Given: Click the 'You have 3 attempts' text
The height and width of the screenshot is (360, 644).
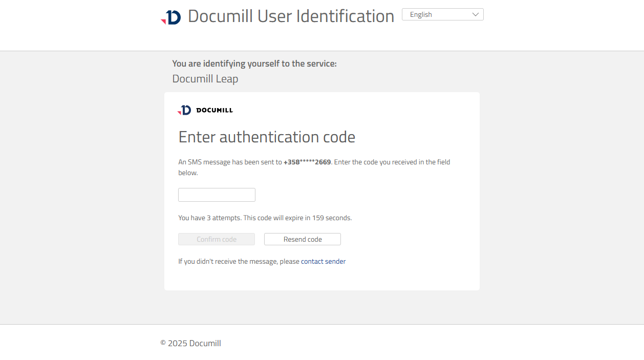Looking at the screenshot, I should click(209, 218).
